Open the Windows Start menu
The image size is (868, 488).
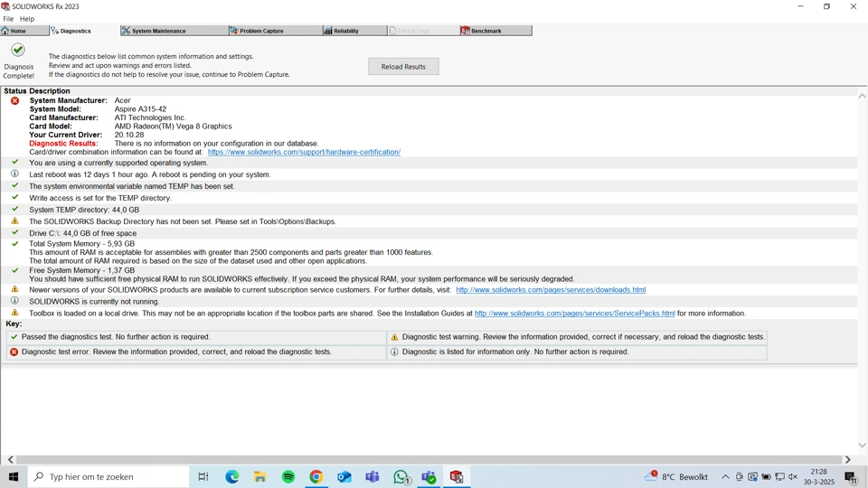pos(14,476)
